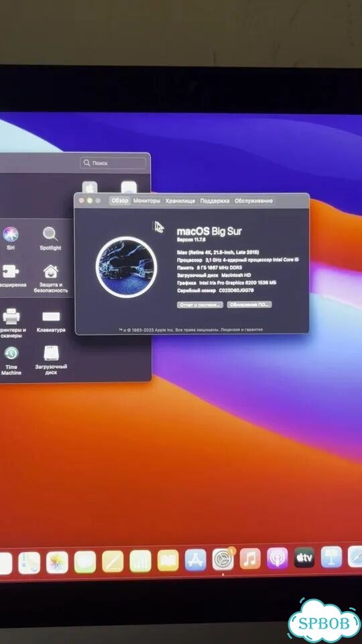
Task: Launch Photos from the Dock
Action: click(x=57, y=562)
